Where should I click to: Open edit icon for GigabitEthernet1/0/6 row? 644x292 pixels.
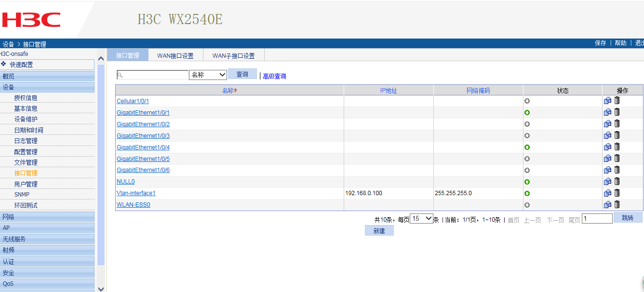pyautogui.click(x=607, y=170)
